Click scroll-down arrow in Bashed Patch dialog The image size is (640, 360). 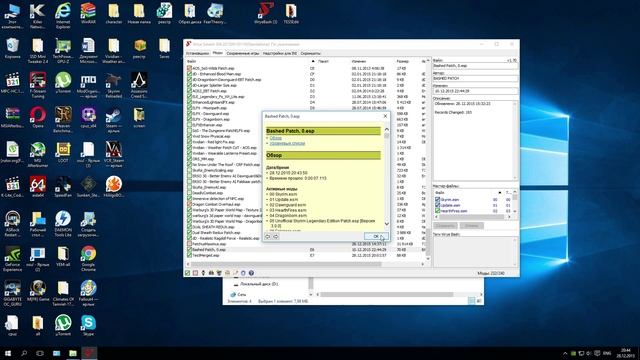point(387,224)
